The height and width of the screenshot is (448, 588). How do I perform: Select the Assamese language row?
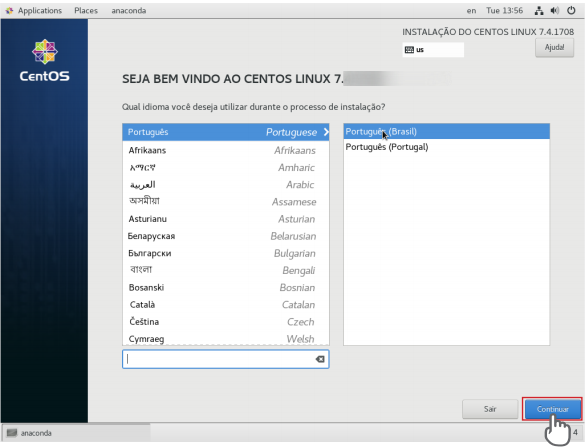pos(226,202)
